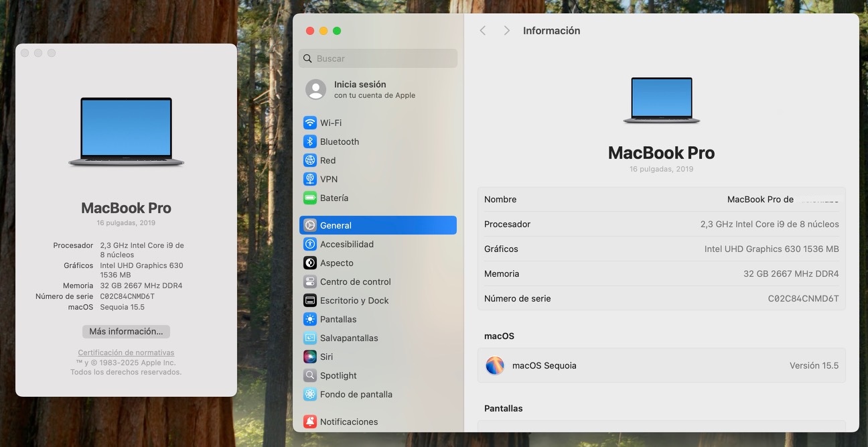Click the user avatar icon for Inicia sesión
The height and width of the screenshot is (447, 868).
316,89
